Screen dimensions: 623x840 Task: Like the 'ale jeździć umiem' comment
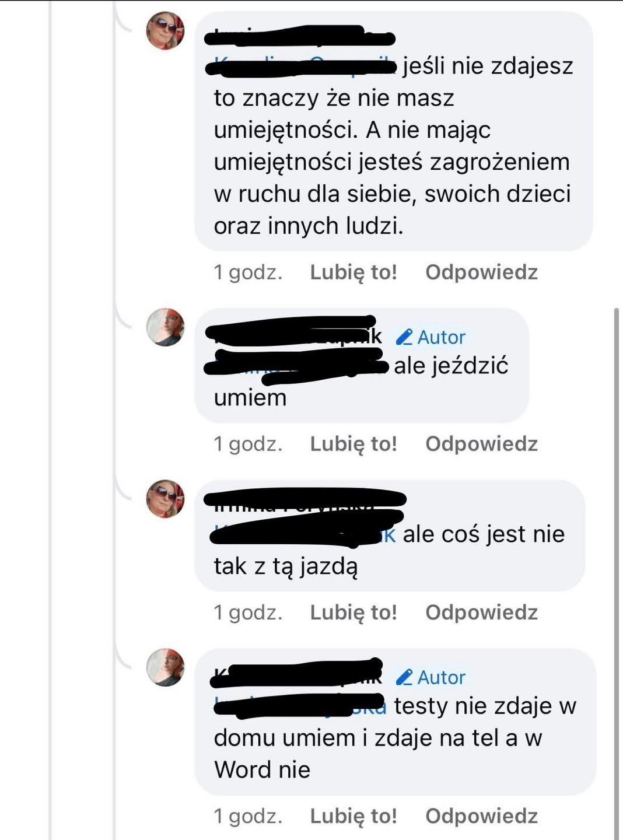(x=353, y=444)
